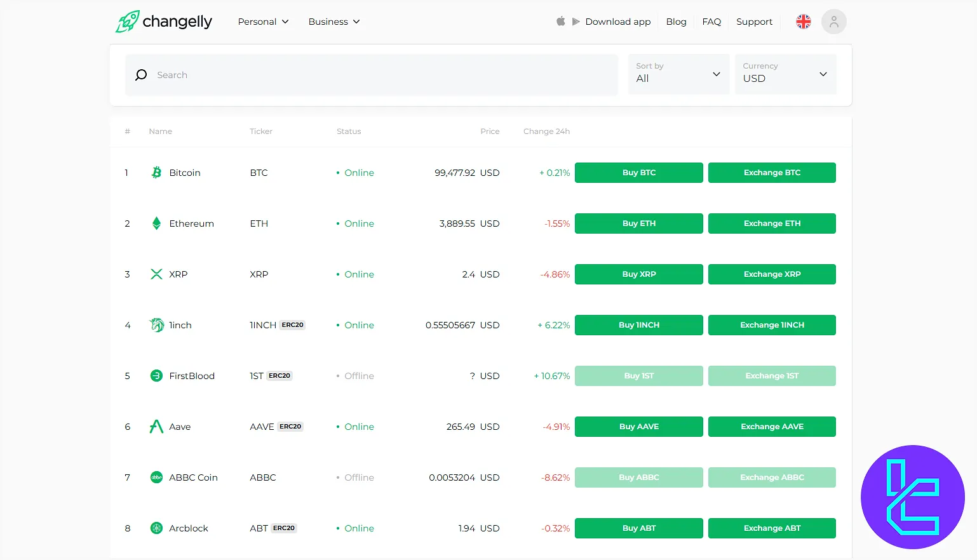Click the Arcblock coin icon
The height and width of the screenshot is (560, 977).
point(156,528)
